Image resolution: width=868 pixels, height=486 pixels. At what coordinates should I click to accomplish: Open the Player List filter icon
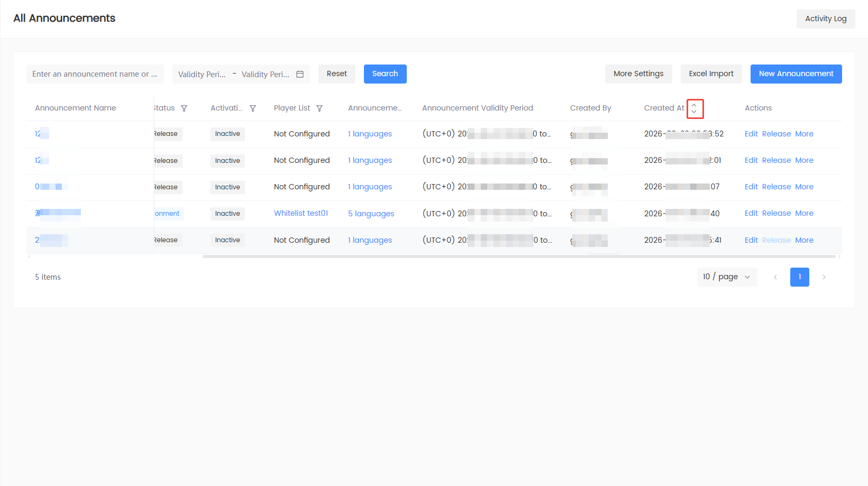(319, 108)
